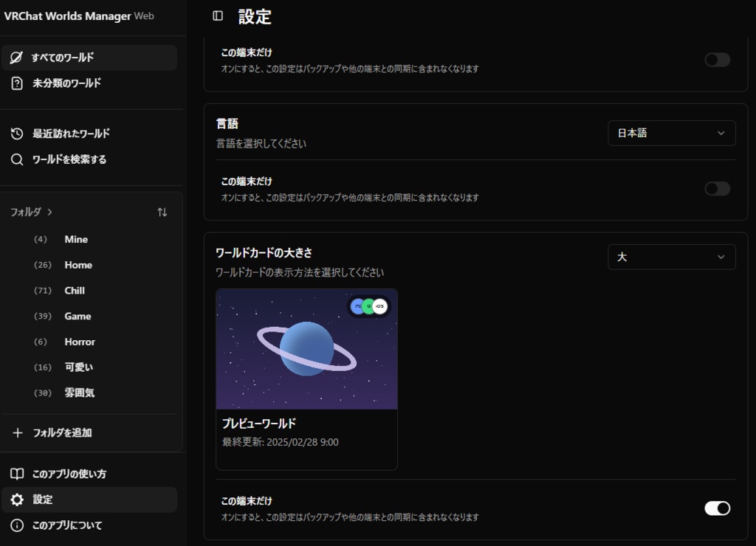Open the Horror folder
756x546 pixels.
coord(80,342)
